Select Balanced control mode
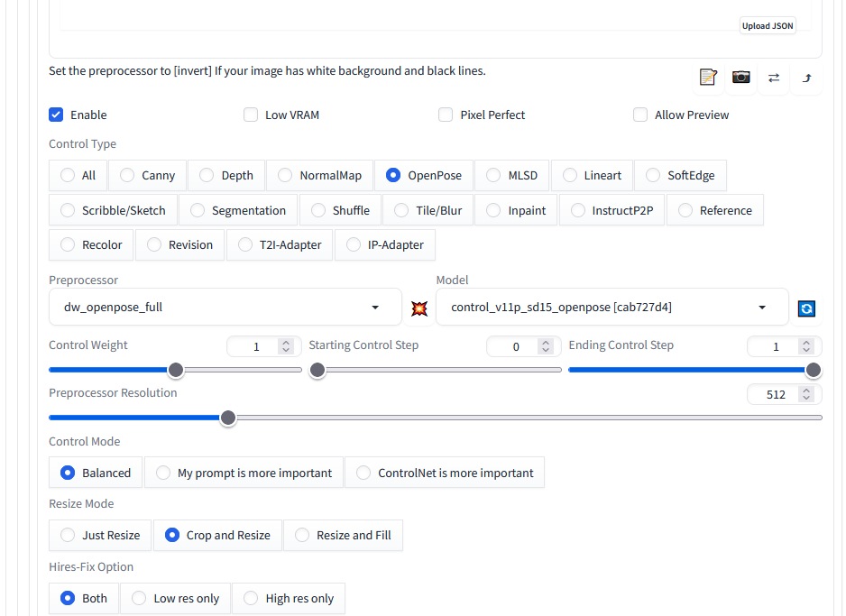Image resolution: width=846 pixels, height=616 pixels. point(96,473)
